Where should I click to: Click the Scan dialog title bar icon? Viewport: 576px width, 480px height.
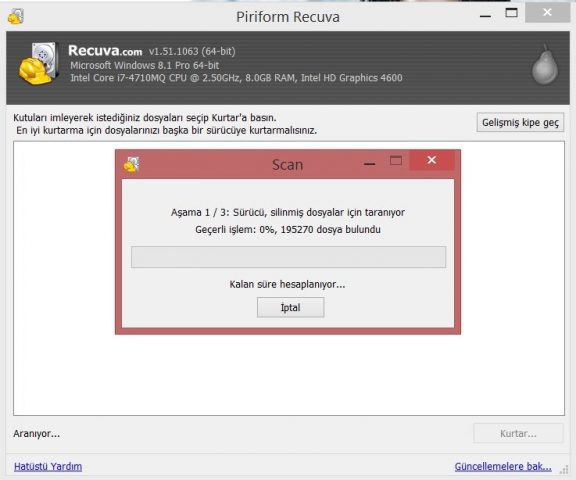(131, 164)
